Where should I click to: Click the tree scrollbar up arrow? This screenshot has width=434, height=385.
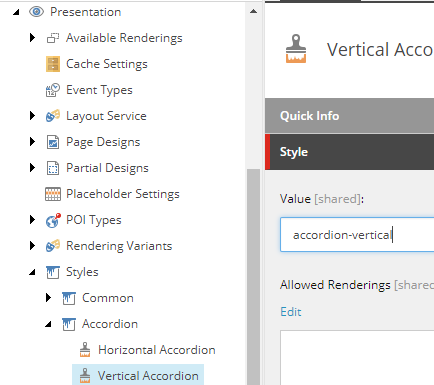tap(253, 11)
